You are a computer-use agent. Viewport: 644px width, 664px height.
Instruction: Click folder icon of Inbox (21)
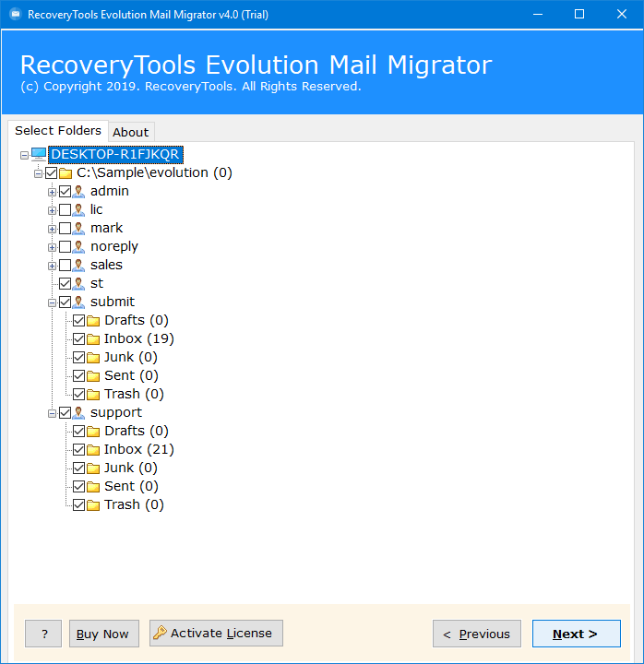tap(93, 450)
